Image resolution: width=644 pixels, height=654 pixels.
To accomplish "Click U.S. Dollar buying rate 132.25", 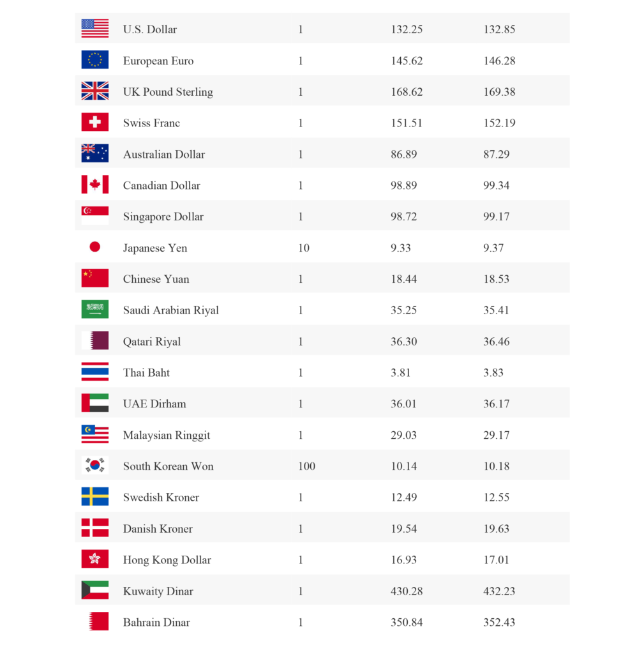I will tap(407, 29).
